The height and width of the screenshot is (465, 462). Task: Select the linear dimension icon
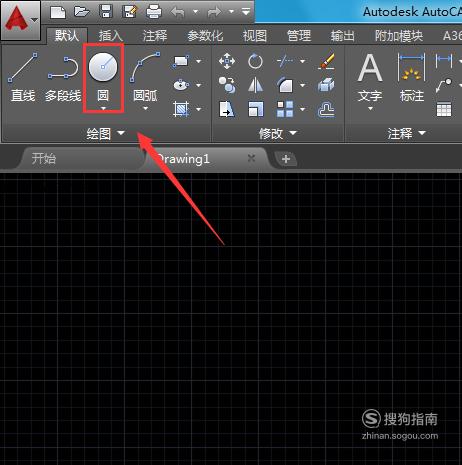[x=444, y=60]
